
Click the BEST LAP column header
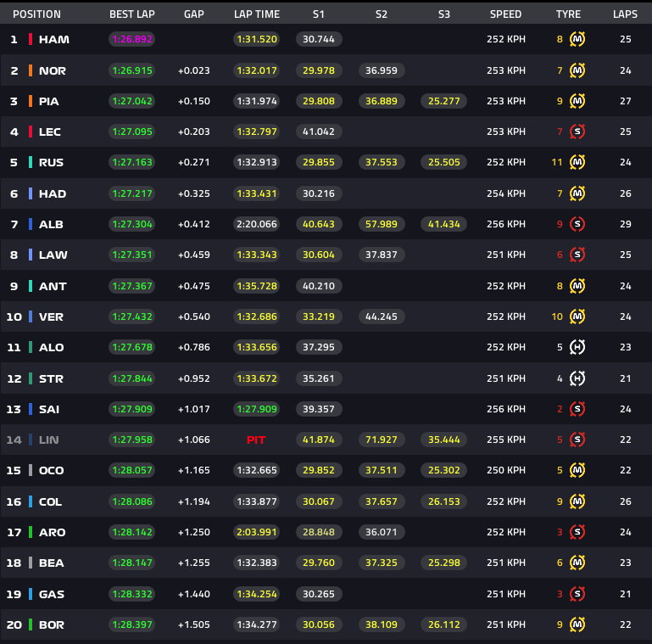coord(131,14)
